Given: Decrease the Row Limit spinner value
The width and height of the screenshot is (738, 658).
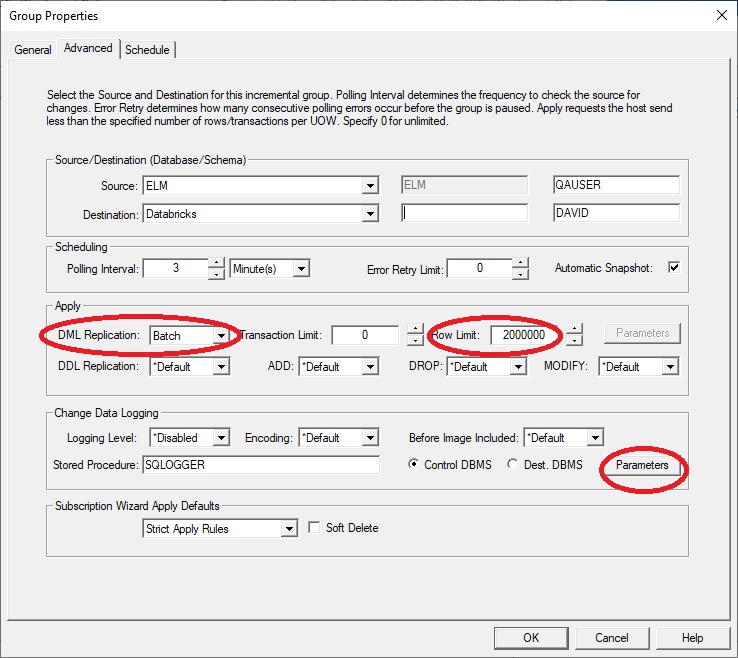Looking at the screenshot, I should pyautogui.click(x=573, y=341).
